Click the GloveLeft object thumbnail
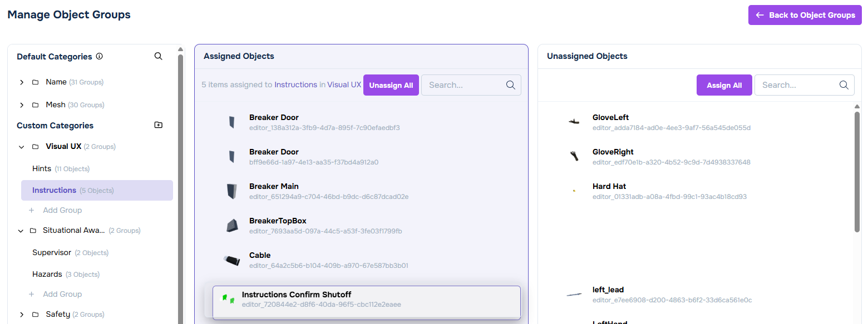Viewport: 868px width, 324px height. pos(574,122)
